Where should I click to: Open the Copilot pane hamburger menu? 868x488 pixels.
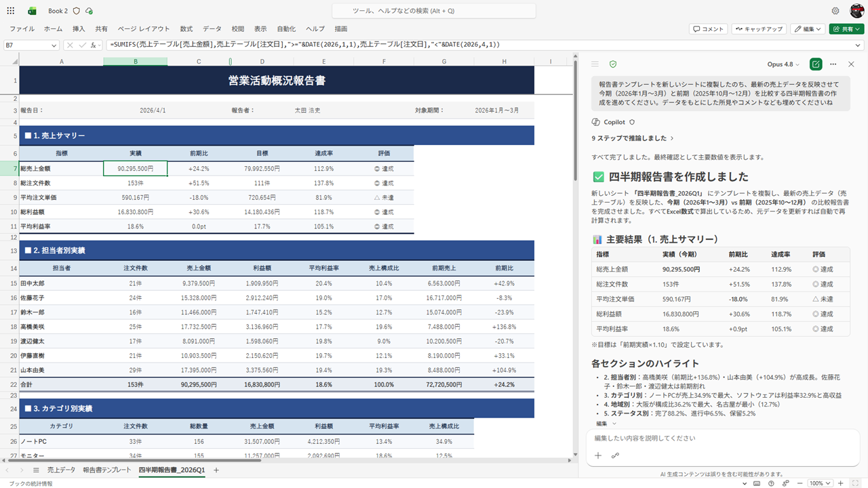[x=595, y=64]
